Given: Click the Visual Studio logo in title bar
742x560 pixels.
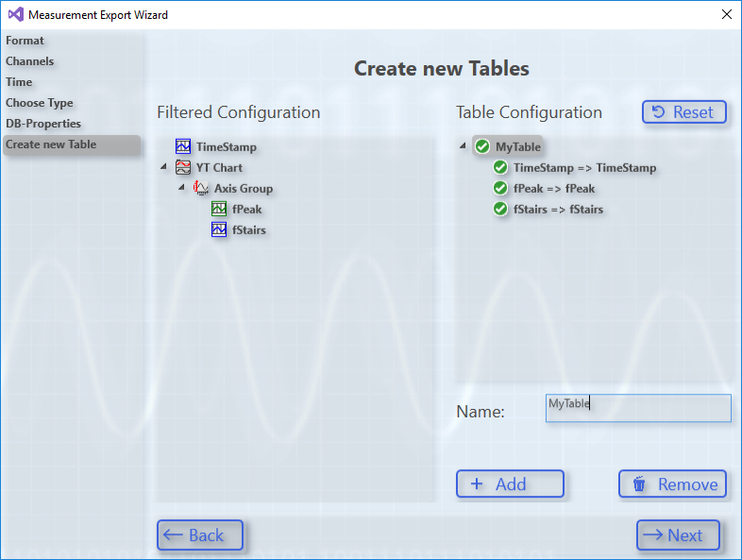Looking at the screenshot, I should 16,14.
